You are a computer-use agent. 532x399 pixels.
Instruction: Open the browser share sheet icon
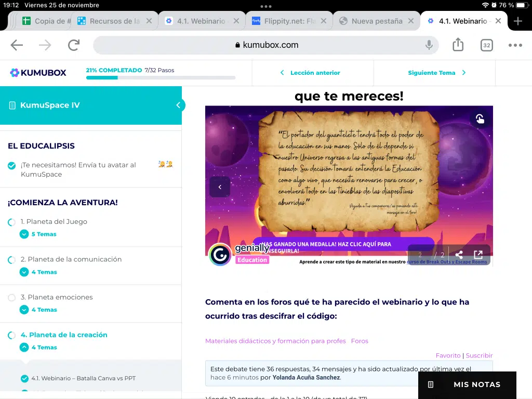click(x=458, y=45)
